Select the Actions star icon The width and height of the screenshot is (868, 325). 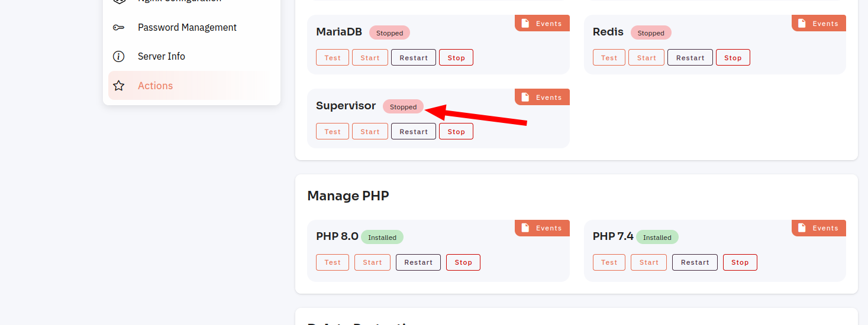(x=118, y=86)
